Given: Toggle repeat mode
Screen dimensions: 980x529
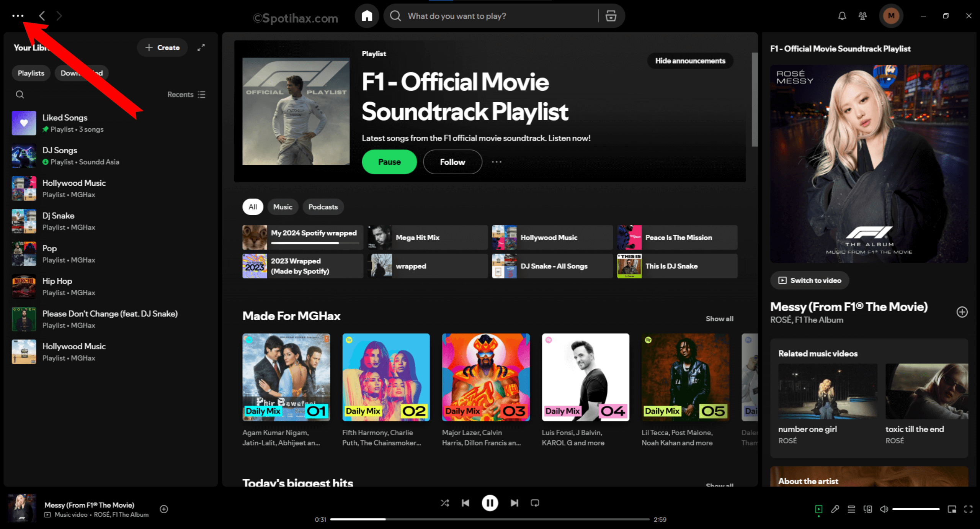Looking at the screenshot, I should (x=535, y=503).
